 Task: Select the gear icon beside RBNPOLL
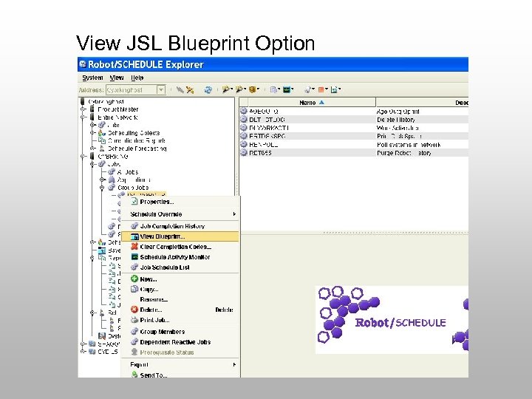pyautogui.click(x=244, y=144)
